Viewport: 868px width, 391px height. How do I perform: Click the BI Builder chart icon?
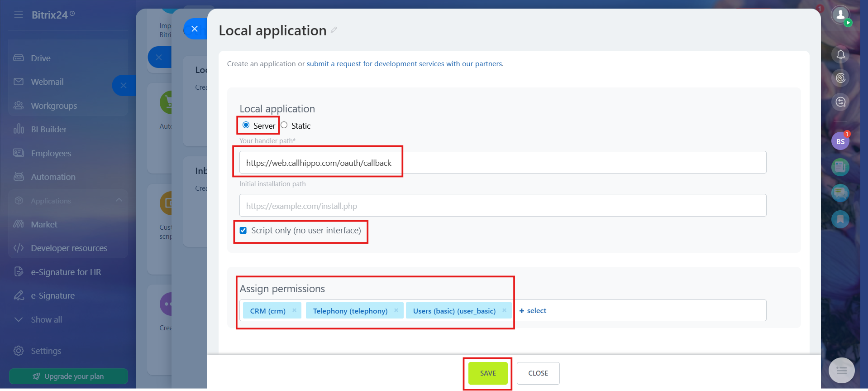pos(19,129)
